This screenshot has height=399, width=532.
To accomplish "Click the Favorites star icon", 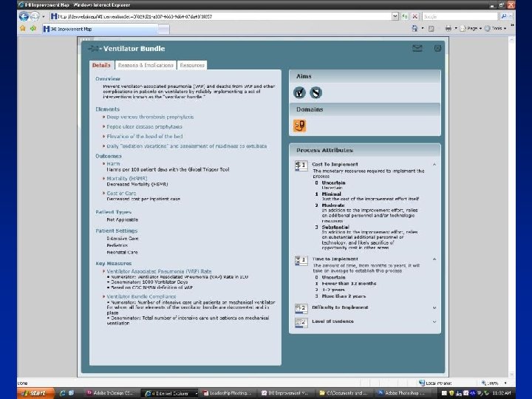I will click(23, 29).
